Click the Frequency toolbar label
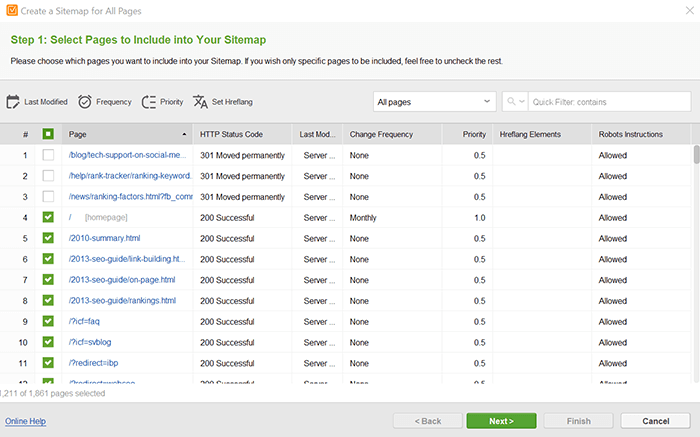This screenshot has height=437, width=700. pos(114,102)
